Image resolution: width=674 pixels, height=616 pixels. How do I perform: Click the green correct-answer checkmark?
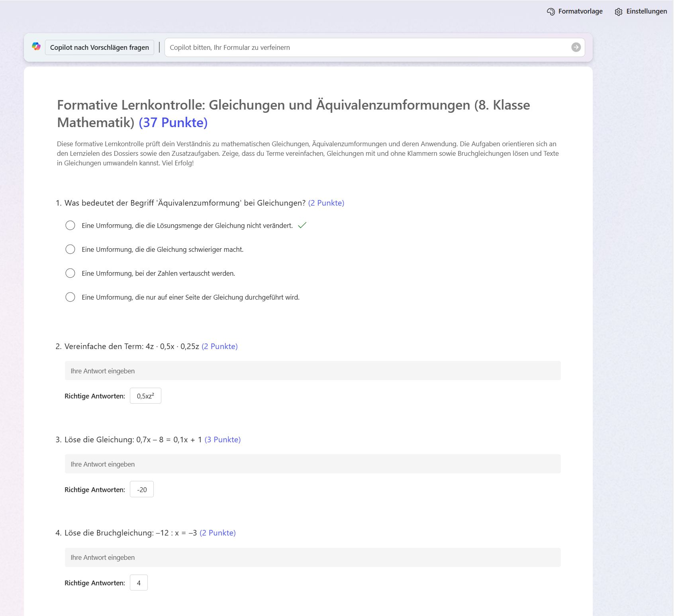(302, 226)
